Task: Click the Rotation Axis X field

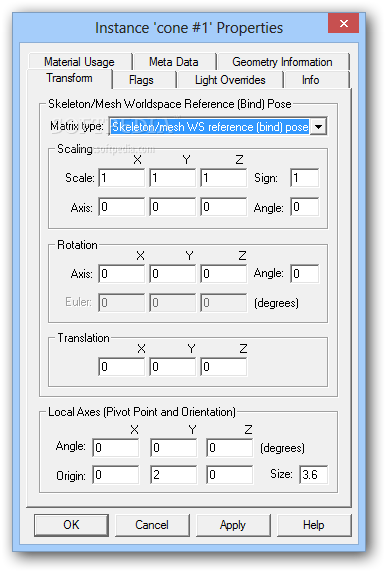Action: pos(121,274)
